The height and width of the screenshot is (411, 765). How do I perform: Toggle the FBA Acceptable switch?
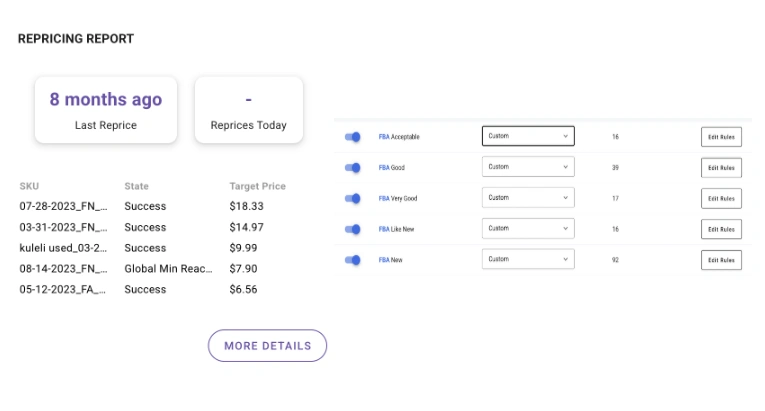[352, 137]
